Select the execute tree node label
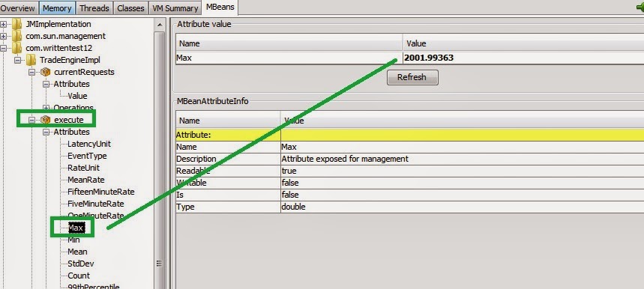 (x=68, y=120)
